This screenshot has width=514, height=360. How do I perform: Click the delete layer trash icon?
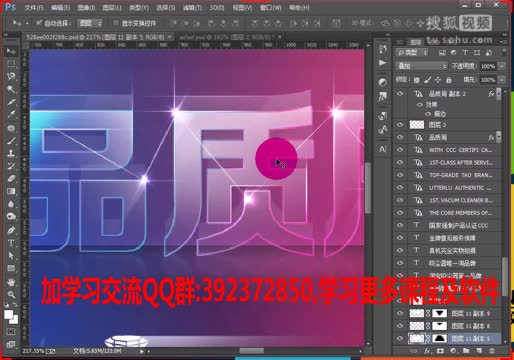[492, 351]
